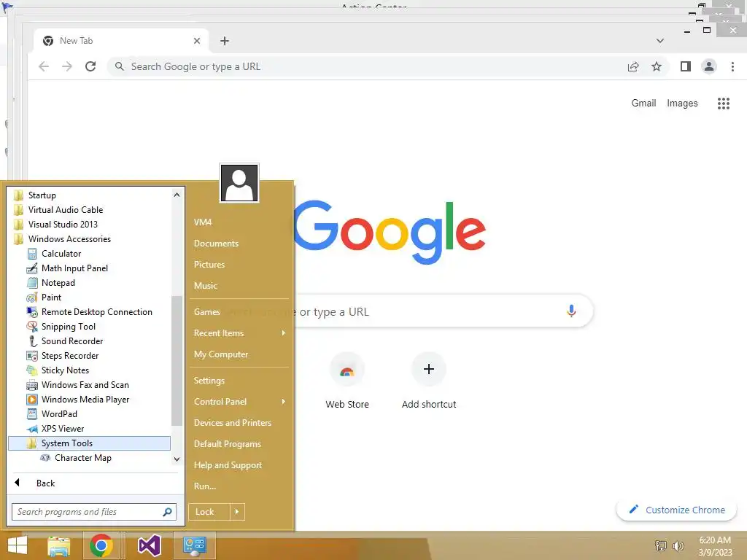
Task: Open a new Chrome tab
Action: click(x=225, y=41)
